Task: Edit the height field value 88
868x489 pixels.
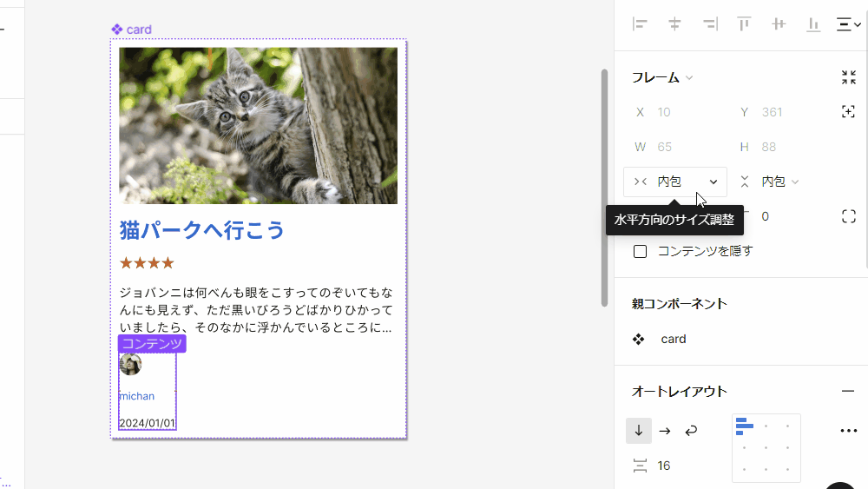Action: pos(768,147)
